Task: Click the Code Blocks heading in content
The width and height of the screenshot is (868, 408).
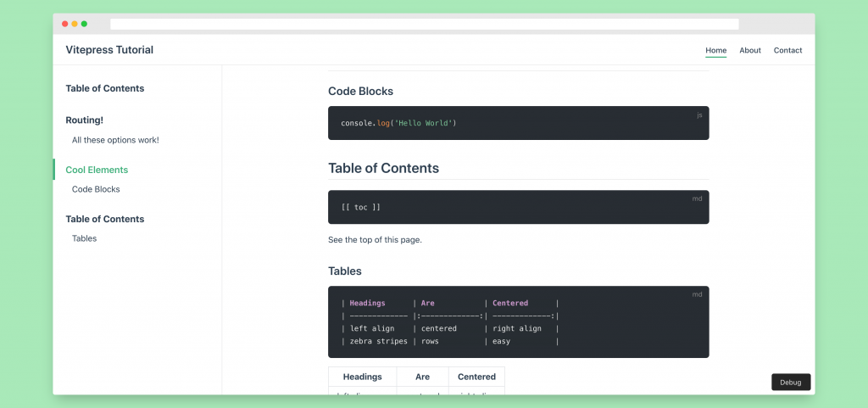Action: 360,92
